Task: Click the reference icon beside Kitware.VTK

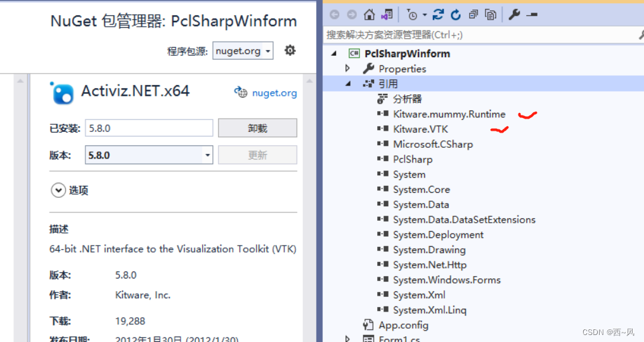Action: (x=383, y=129)
